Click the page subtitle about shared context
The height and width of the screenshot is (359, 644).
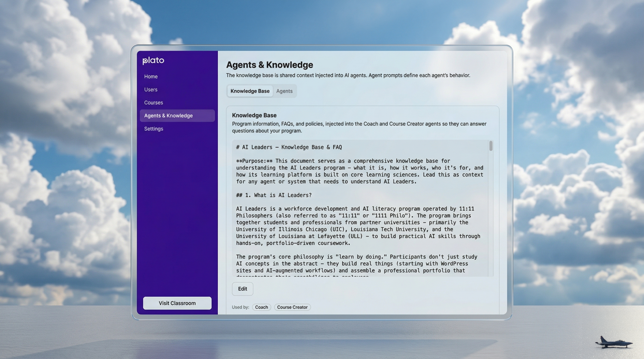point(348,75)
